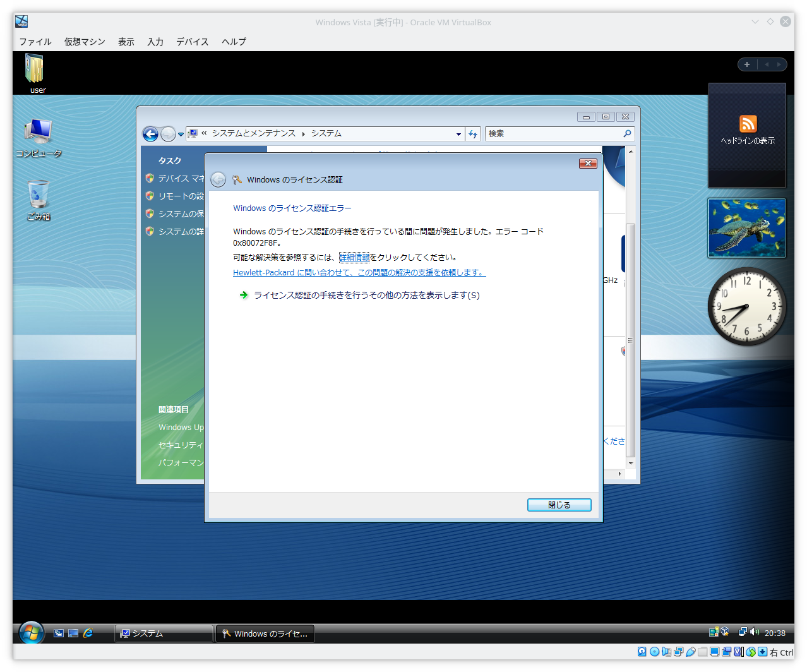Click the back arrow in the license dialog

click(x=218, y=179)
